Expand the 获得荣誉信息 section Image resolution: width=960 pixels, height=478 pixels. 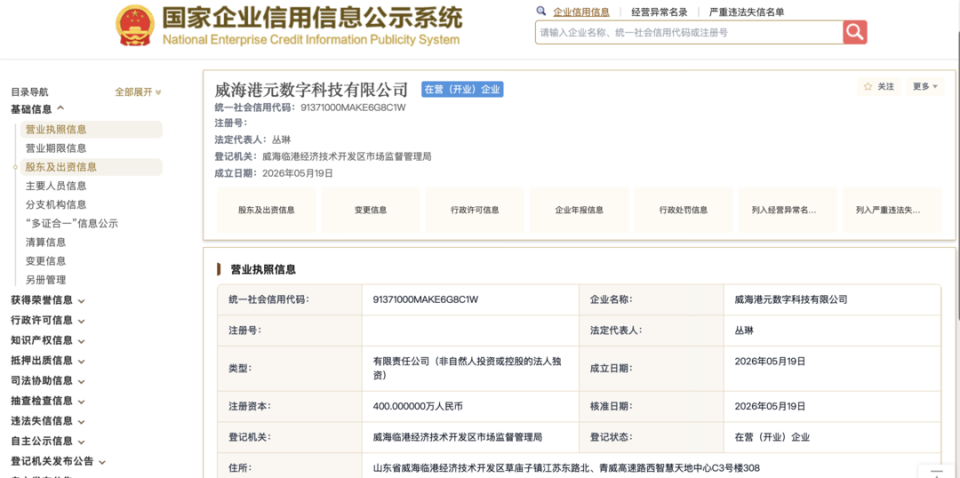point(48,300)
